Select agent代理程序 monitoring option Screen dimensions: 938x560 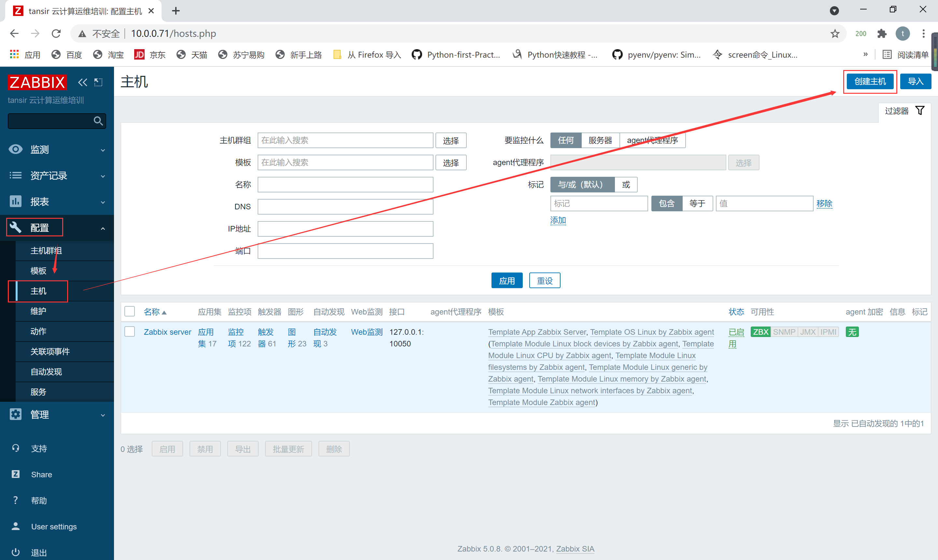point(652,140)
